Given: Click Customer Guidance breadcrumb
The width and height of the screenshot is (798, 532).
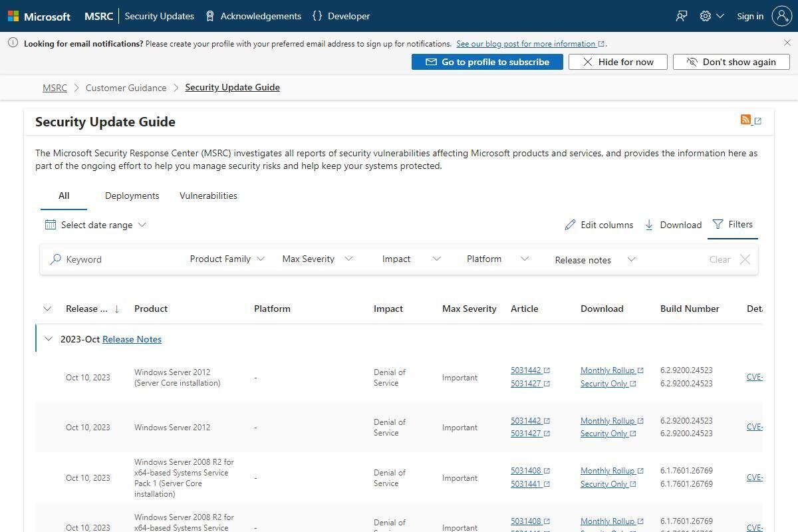Looking at the screenshot, I should click(x=126, y=88).
